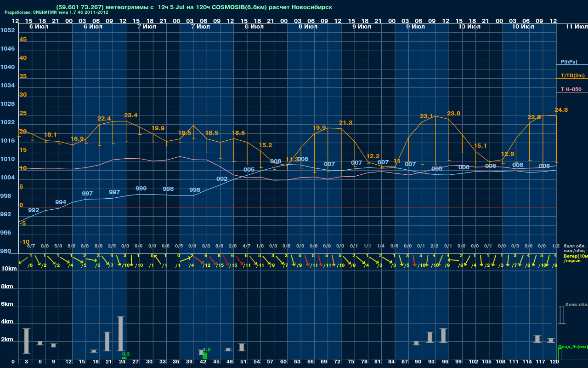Click the 11.3 temperature label
Screen dimensions: 588x368
pos(292,160)
